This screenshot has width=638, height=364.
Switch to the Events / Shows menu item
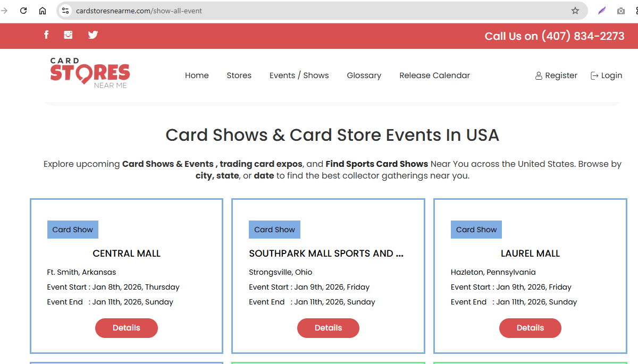point(299,75)
